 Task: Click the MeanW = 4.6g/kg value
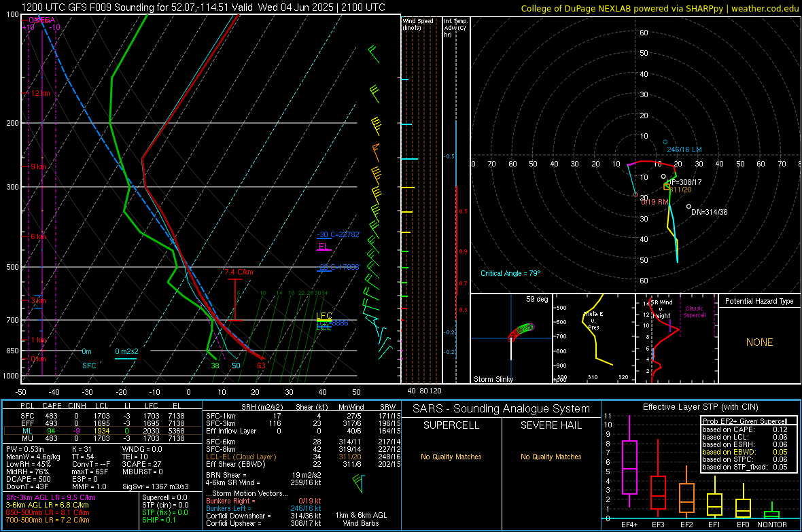(x=33, y=457)
